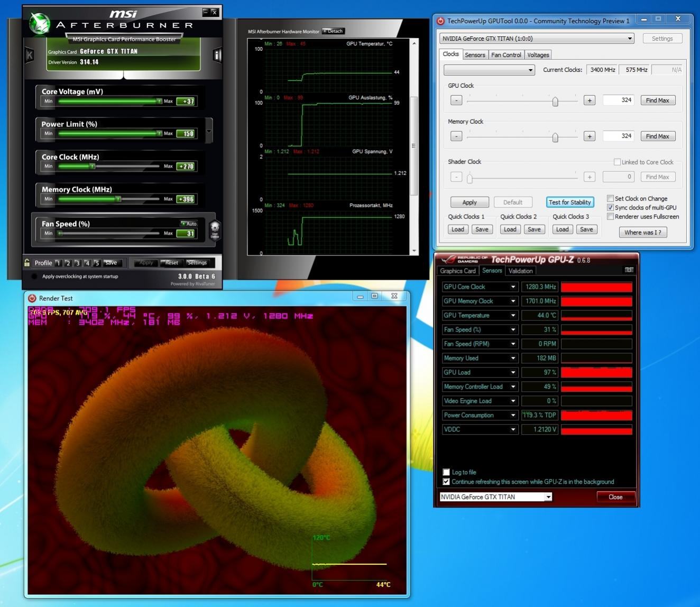Open the NVIDIA GeForce GTX TITAN dropdown in GPUTool
Image resolution: width=700 pixels, height=607 pixels.
[537, 39]
